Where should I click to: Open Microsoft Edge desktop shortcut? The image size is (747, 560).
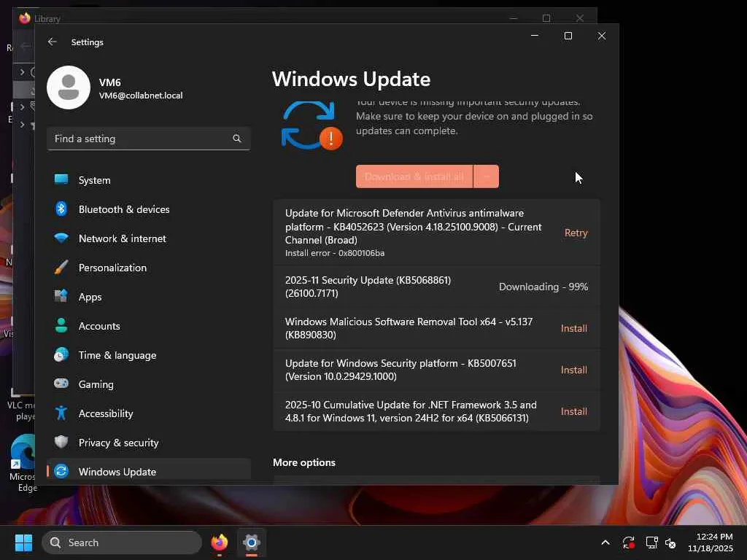23,462
